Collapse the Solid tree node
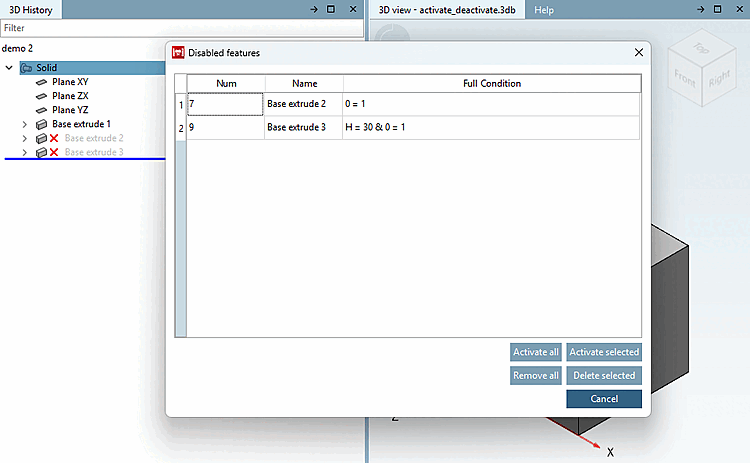Image resolution: width=750 pixels, height=463 pixels. pos(9,68)
